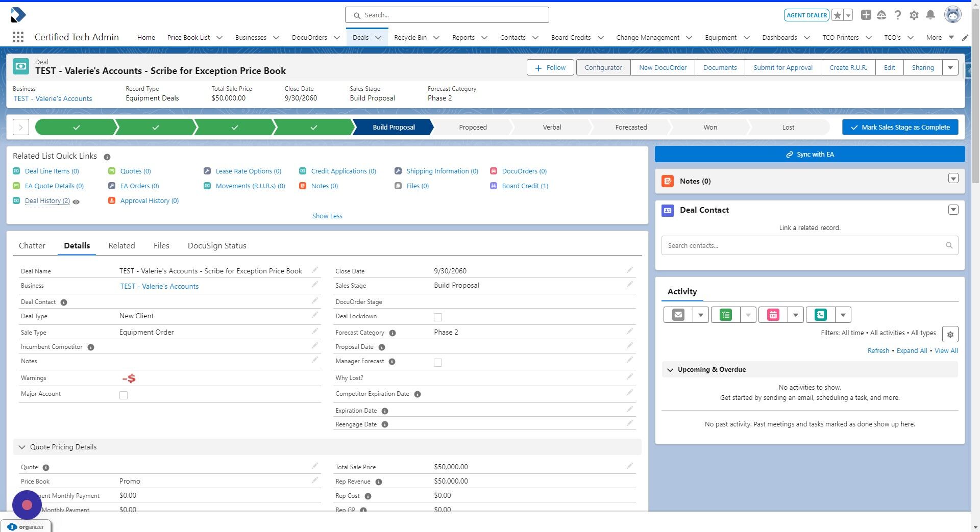Open the App Launcher waffle icon
The image size is (980, 532).
(x=18, y=37)
